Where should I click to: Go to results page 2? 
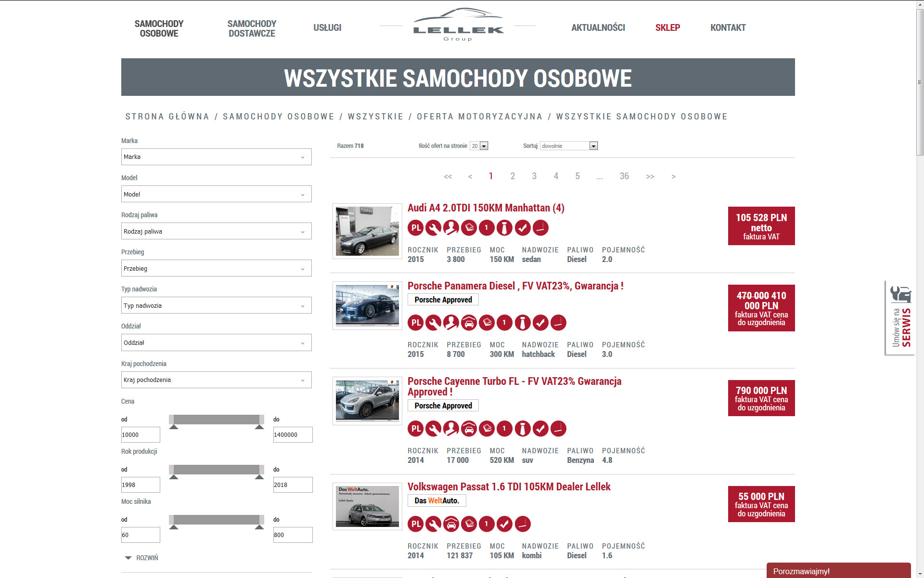[x=513, y=176]
